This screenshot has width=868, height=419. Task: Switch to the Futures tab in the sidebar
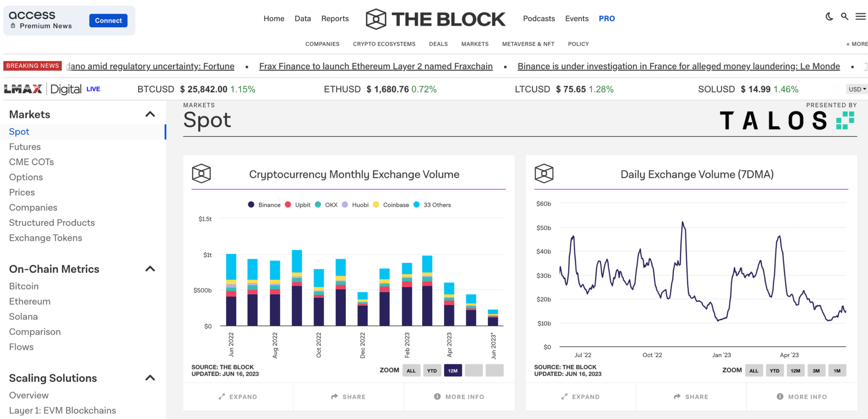tap(25, 146)
